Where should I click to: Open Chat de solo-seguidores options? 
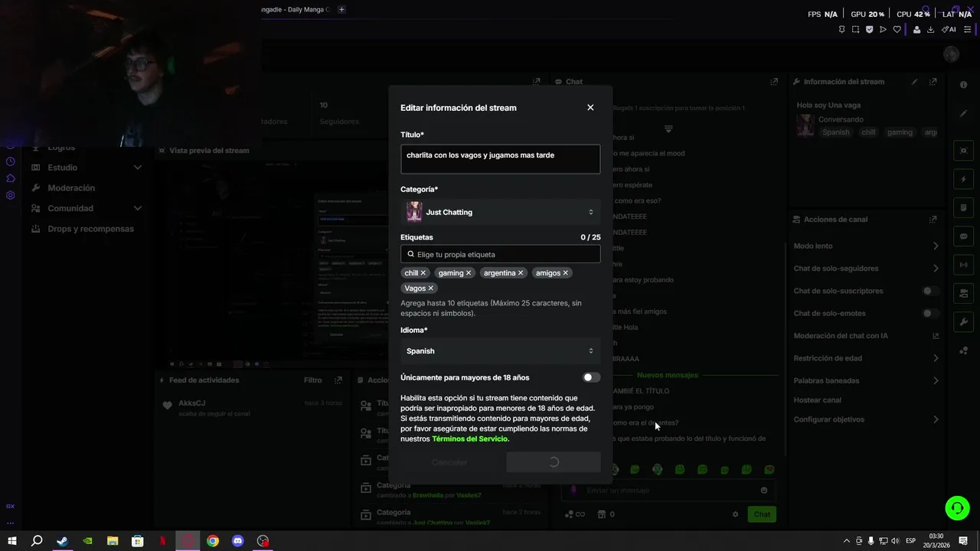pyautogui.click(x=866, y=269)
